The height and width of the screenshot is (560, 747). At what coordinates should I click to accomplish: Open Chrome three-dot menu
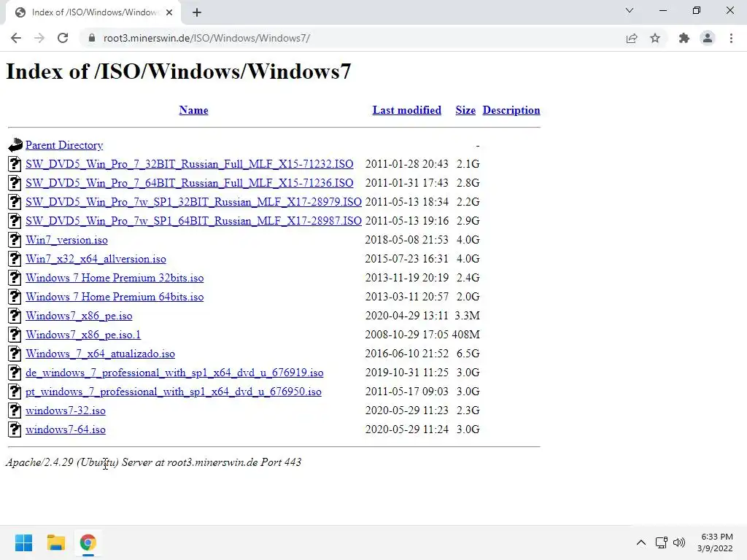click(731, 38)
